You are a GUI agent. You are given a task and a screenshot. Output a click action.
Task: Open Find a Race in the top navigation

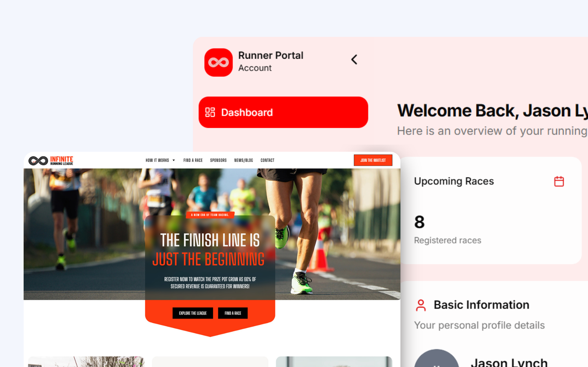[x=193, y=161]
